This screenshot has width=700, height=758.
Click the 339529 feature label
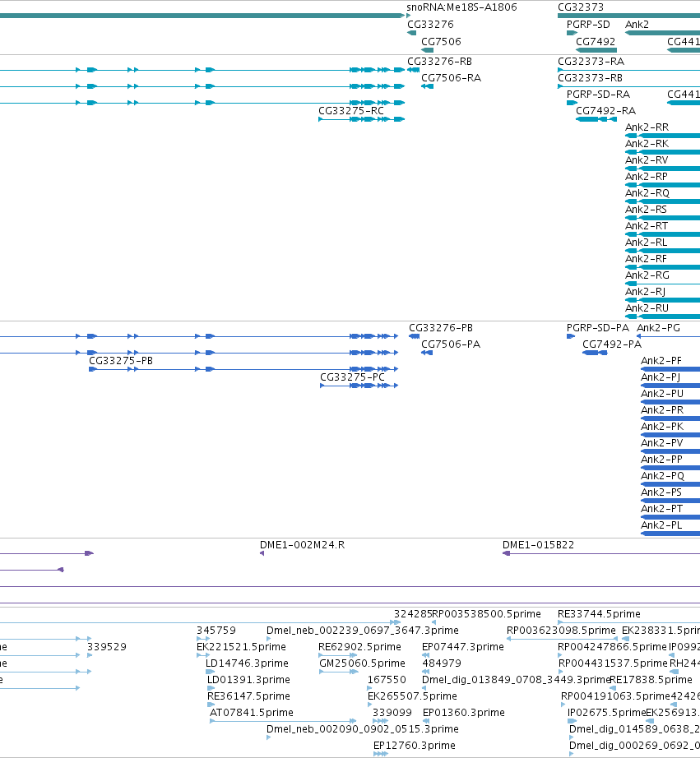[107, 647]
